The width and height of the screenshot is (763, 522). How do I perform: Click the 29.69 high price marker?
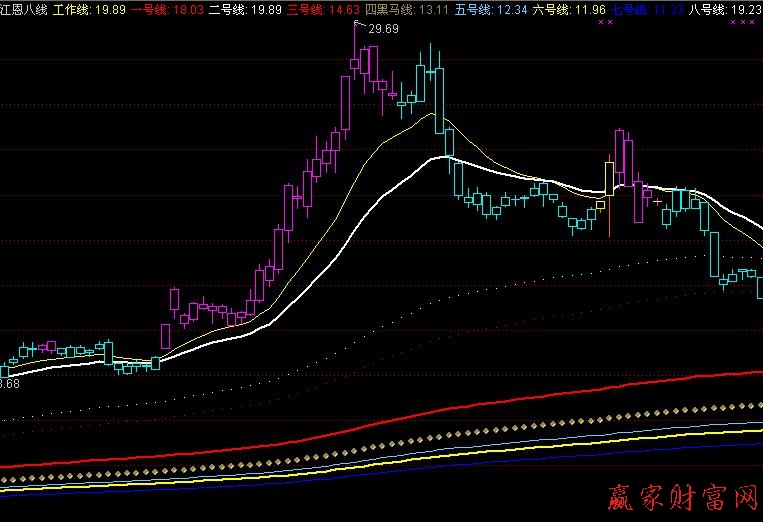(x=383, y=29)
